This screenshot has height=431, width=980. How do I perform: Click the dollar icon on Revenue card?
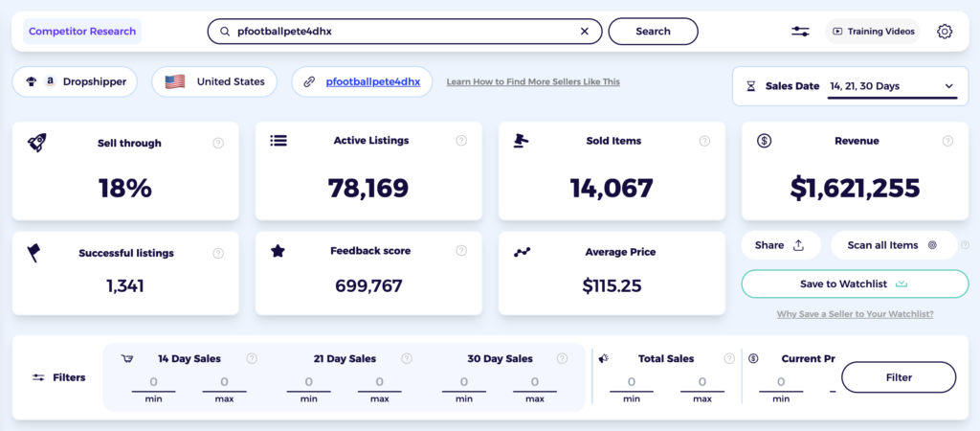click(764, 141)
